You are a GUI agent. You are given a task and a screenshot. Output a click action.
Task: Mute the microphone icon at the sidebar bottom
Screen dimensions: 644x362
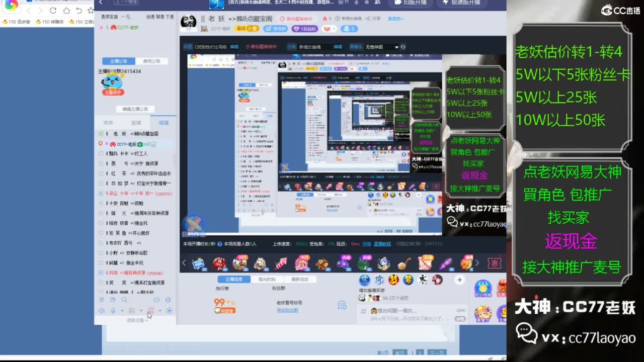(113, 311)
